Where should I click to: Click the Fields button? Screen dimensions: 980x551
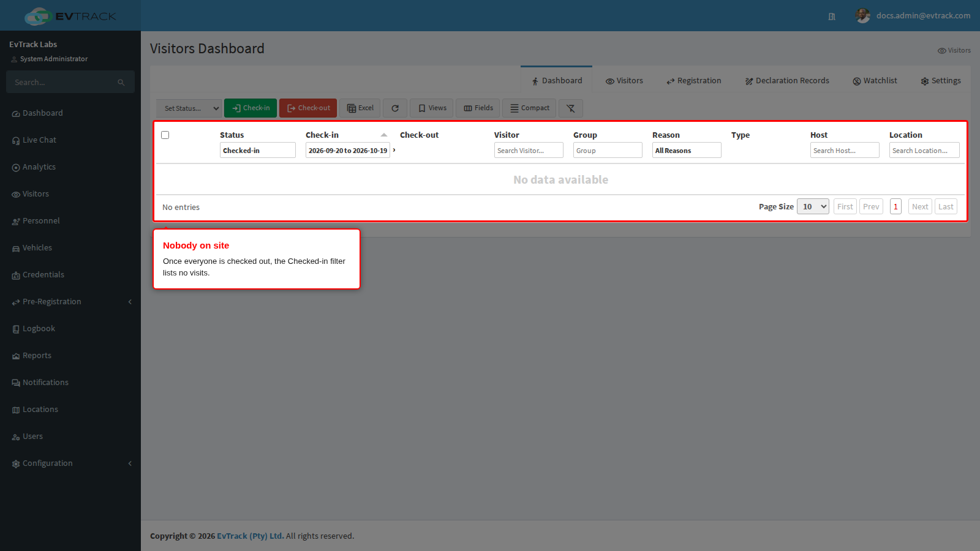[478, 108]
